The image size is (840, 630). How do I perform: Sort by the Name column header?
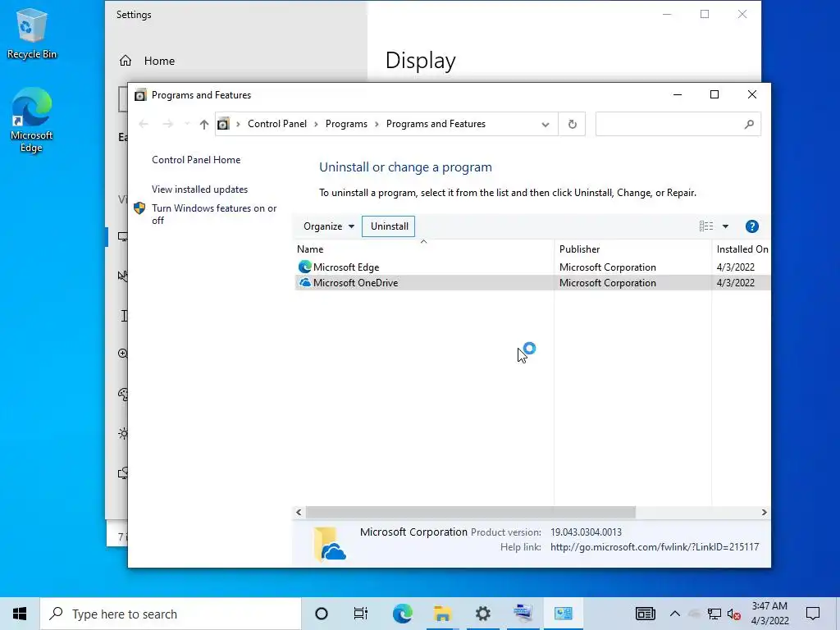click(x=310, y=249)
